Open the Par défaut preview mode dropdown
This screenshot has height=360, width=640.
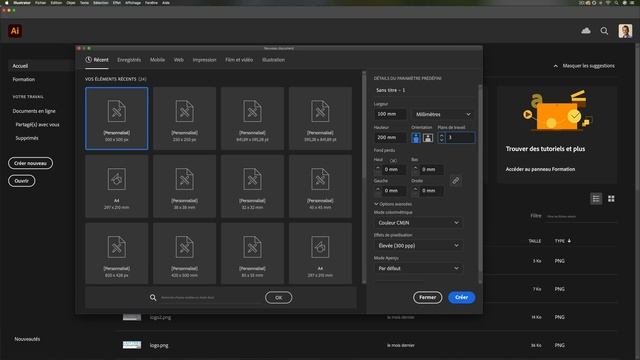418,269
